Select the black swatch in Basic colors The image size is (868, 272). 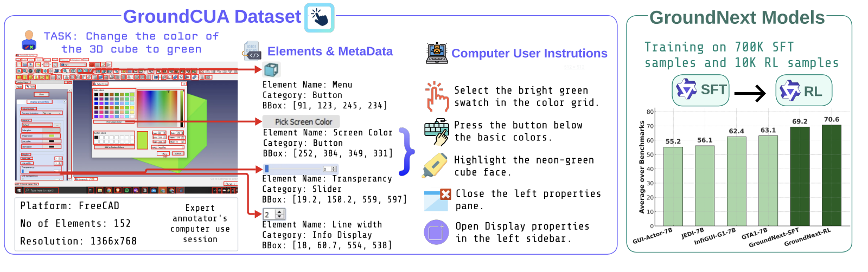click(x=96, y=94)
